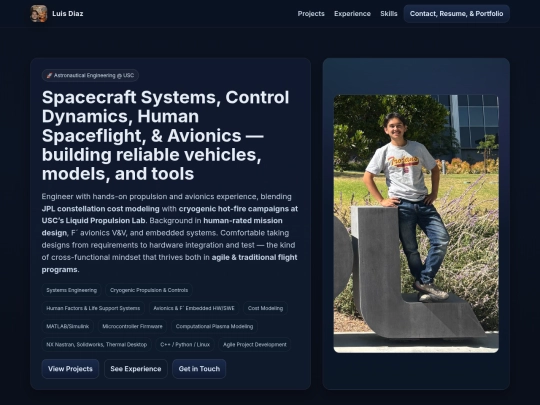This screenshot has width=540, height=405.
Task: Click the View Projects button
Action: (70, 369)
